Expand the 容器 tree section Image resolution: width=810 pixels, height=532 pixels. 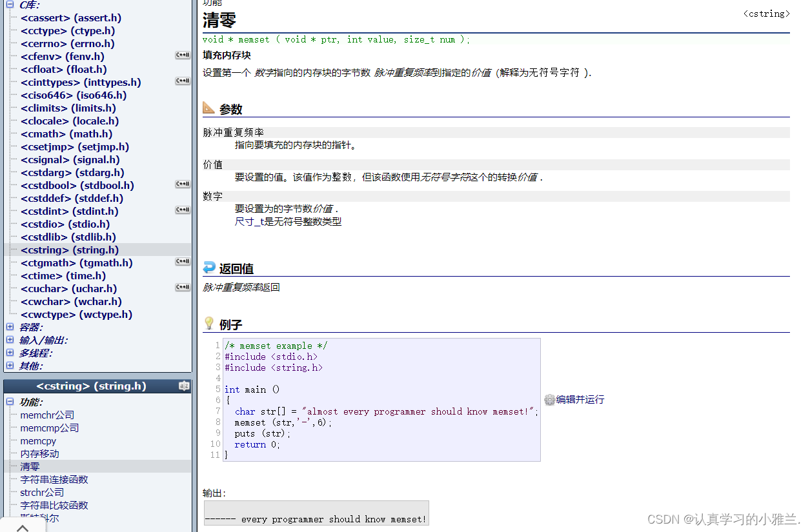click(x=10, y=327)
